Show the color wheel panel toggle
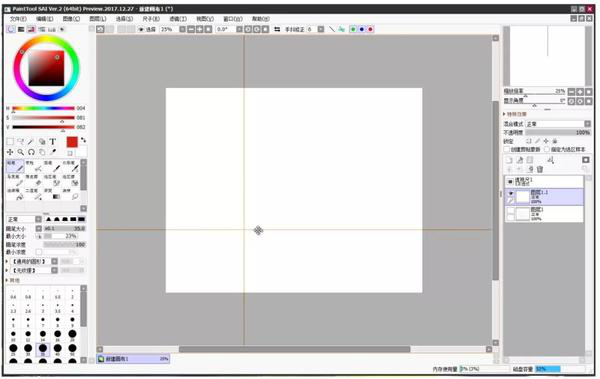 [11, 29]
